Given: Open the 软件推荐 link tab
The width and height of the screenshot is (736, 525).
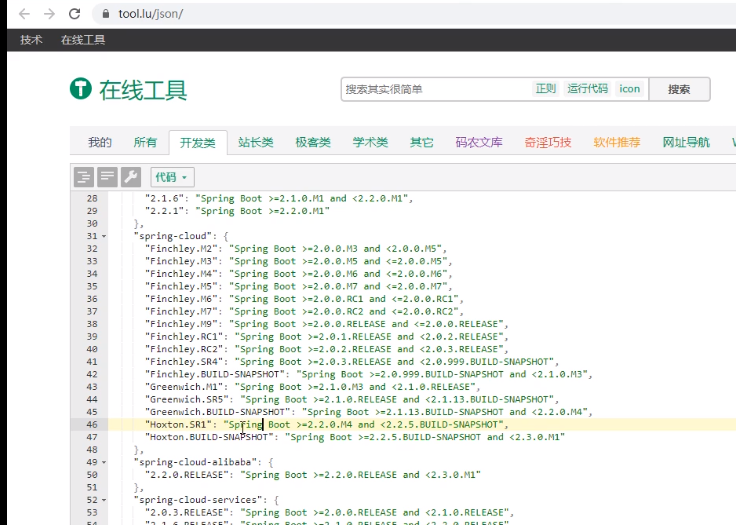Looking at the screenshot, I should pyautogui.click(x=617, y=142).
